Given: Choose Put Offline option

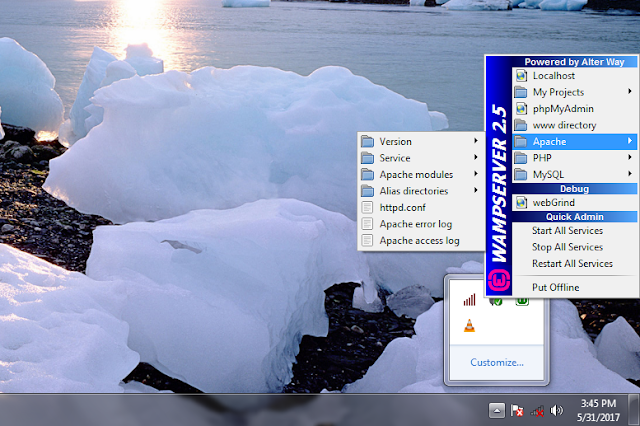Looking at the screenshot, I should tap(575, 288).
